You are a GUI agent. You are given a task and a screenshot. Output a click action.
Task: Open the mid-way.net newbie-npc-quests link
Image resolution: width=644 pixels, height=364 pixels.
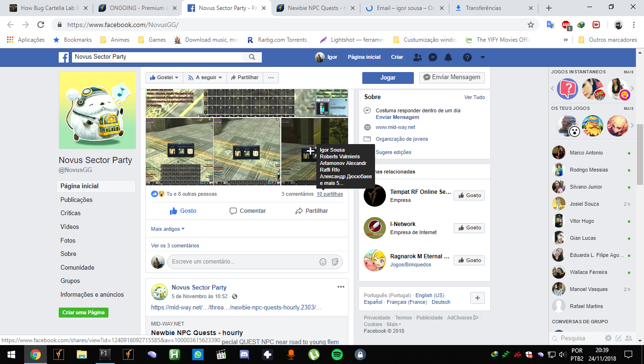coord(236,308)
